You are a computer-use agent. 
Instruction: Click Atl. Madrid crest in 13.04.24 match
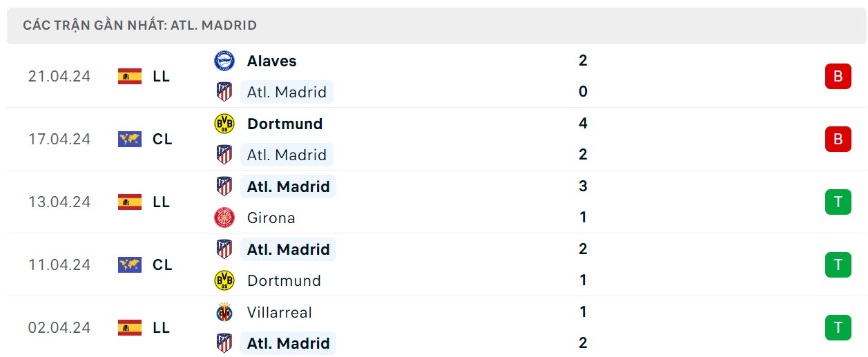[224, 186]
